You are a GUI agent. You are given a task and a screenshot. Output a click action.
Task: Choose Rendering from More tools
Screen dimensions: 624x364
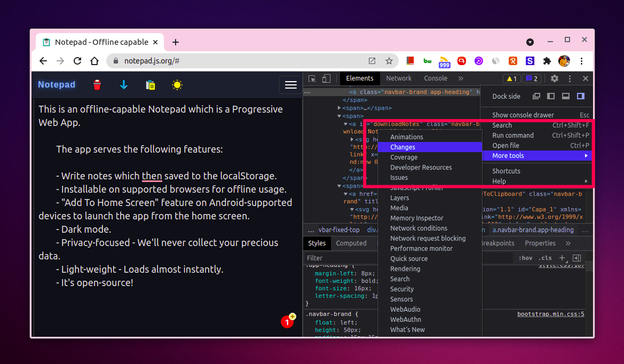pyautogui.click(x=430, y=269)
